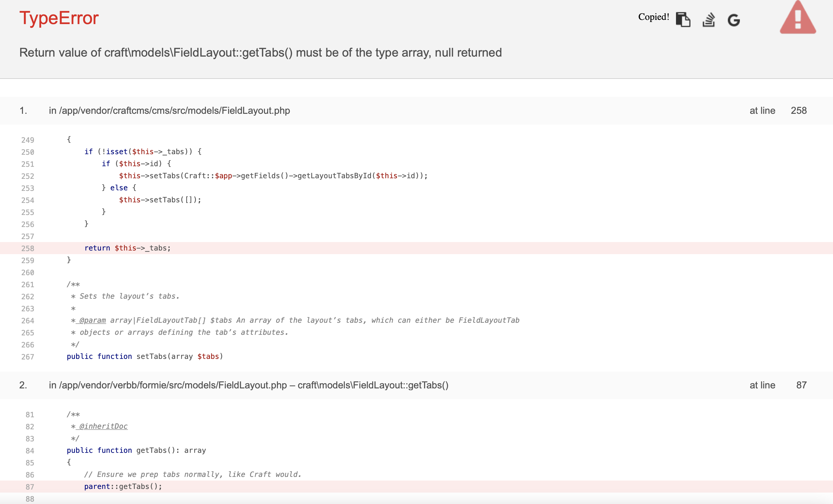Click the craft\models\FieldLayout::getTabs() method label
Viewport: 833px width, 504px height.
(x=373, y=385)
